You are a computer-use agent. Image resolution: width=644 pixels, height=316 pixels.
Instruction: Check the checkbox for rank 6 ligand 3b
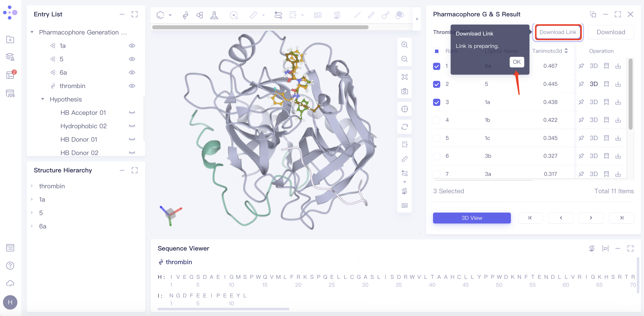437,156
